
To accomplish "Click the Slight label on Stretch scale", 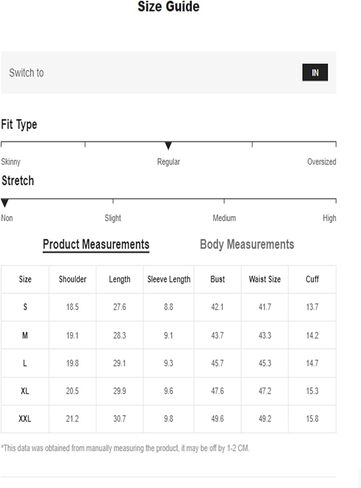I will tap(113, 218).
